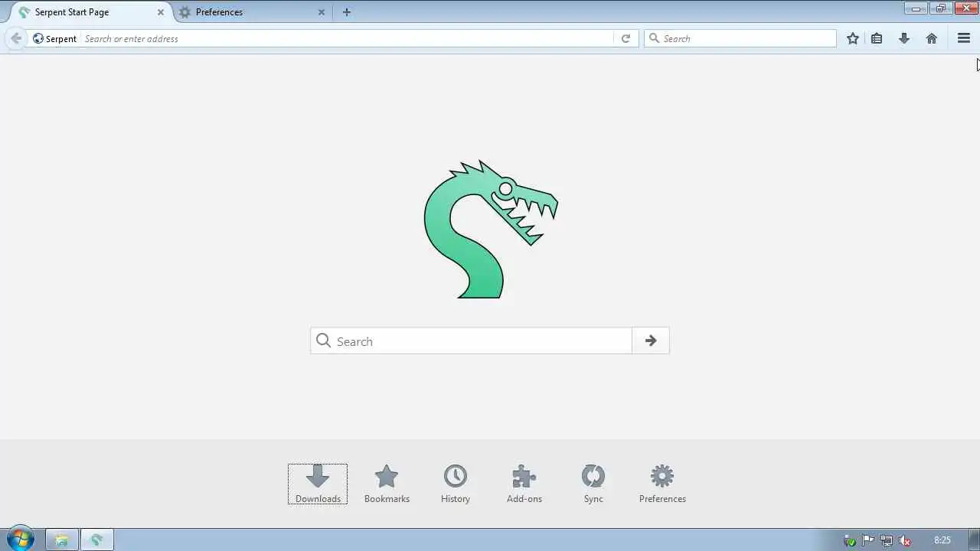Open Add-ons puzzle piece shortcut
Viewport: 980px width, 551px height.
click(x=524, y=484)
